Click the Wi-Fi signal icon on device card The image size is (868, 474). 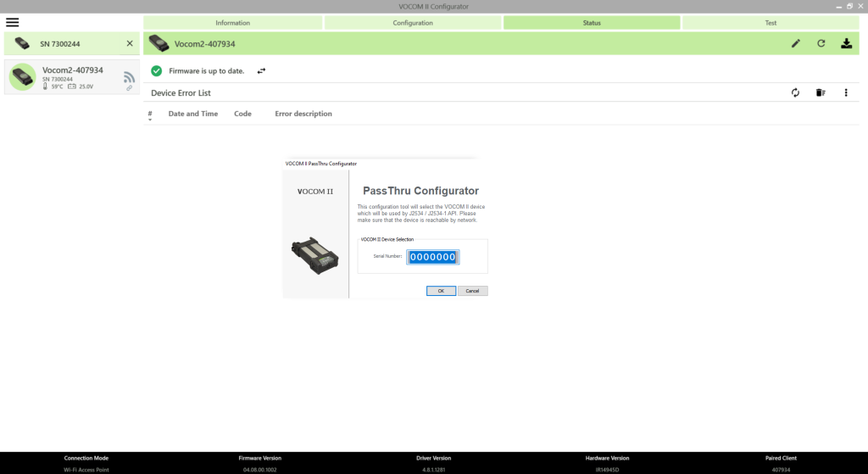tap(129, 77)
